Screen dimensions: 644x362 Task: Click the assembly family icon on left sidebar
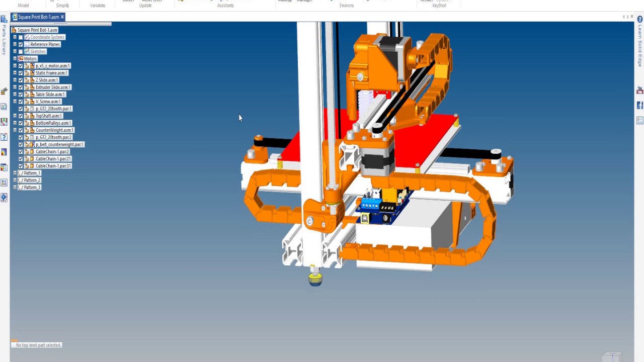[4, 92]
